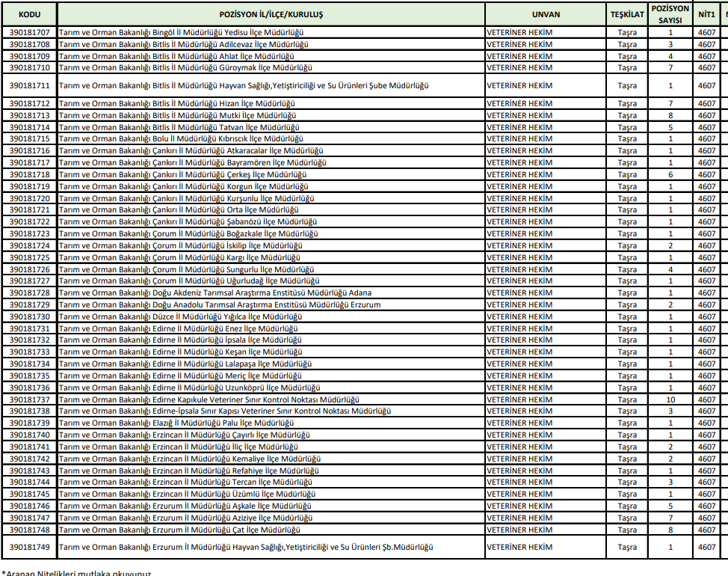This screenshot has width=728, height=576.
Task: Select the Çorum İskilip İlçe Müdürlüğü entry
Action: (x=181, y=245)
